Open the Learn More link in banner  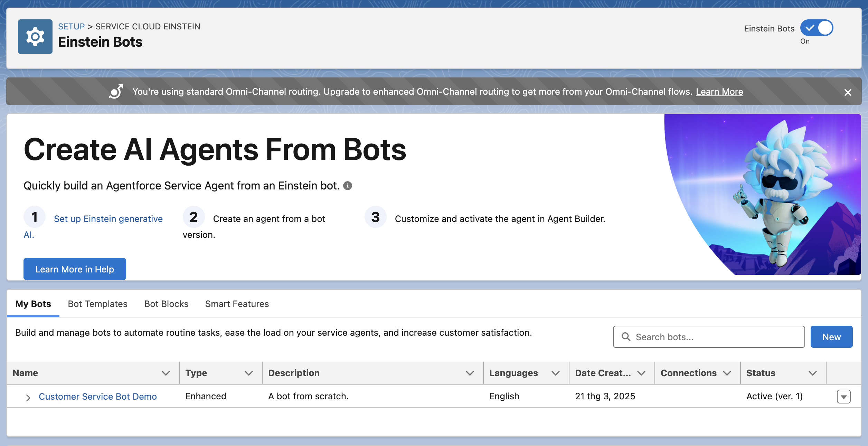pyautogui.click(x=719, y=92)
